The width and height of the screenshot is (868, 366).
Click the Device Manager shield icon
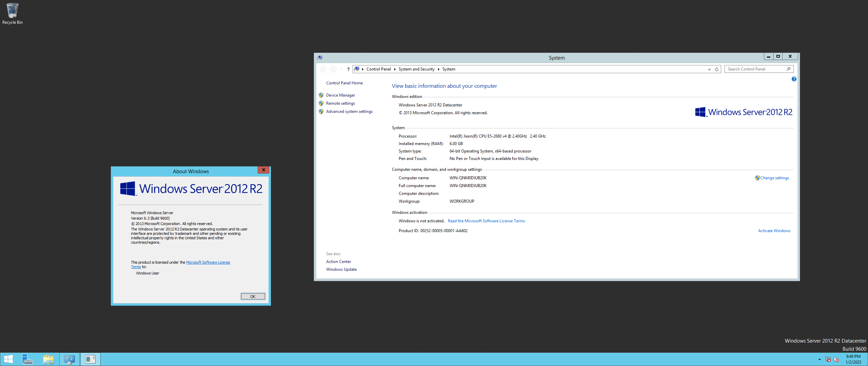[321, 95]
